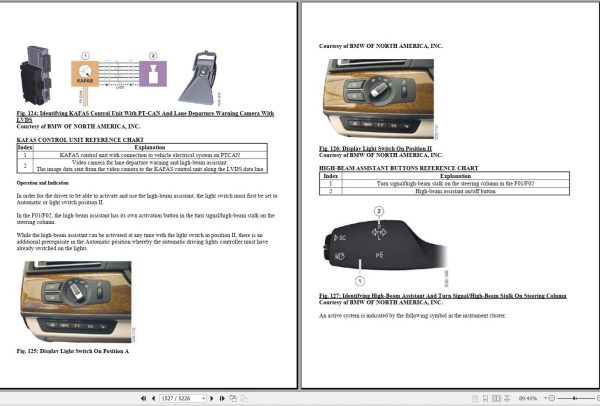600x406 pixels.
Task: Click the light switch photo above Fig. 126
Action: click(380, 99)
